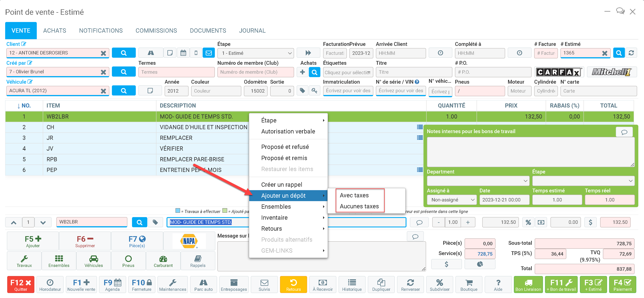This screenshot has height=298, width=644.
Task: Click the F4 Paiement button
Action: tap(622, 284)
